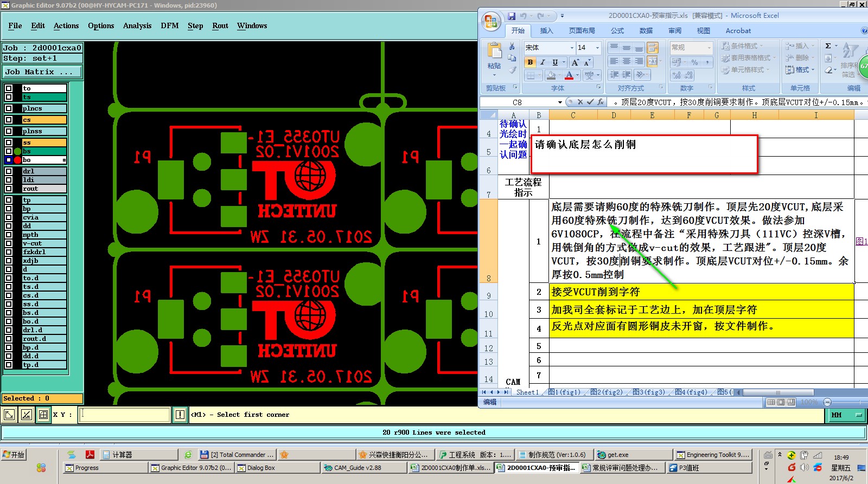Viewport: 868px width, 484px height.
Task: Save the Excel workbook with the floppy icon
Action: click(x=512, y=16)
